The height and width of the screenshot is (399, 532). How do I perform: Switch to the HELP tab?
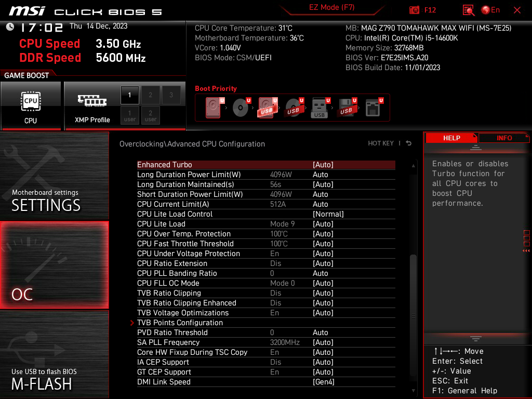coord(451,138)
